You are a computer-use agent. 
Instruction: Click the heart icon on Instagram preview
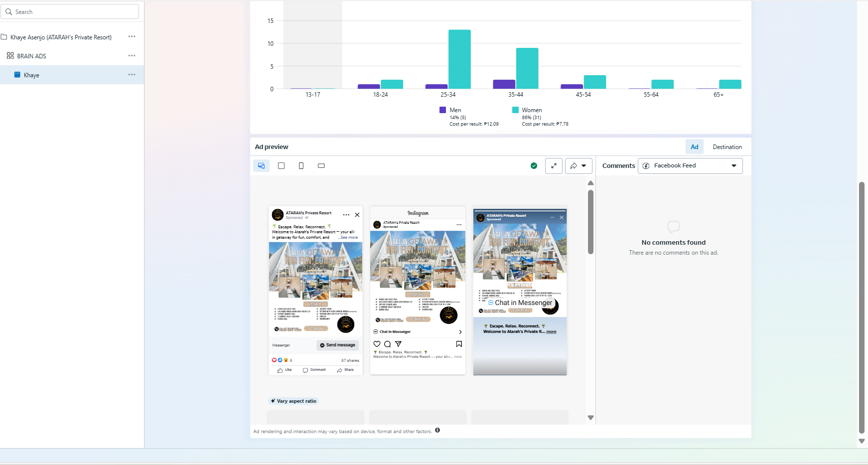[377, 344]
